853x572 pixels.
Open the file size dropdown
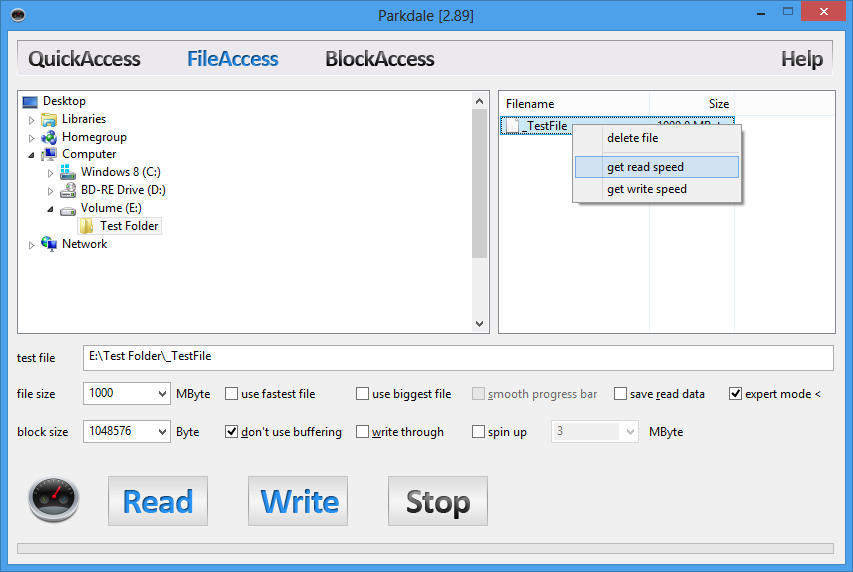(162, 393)
